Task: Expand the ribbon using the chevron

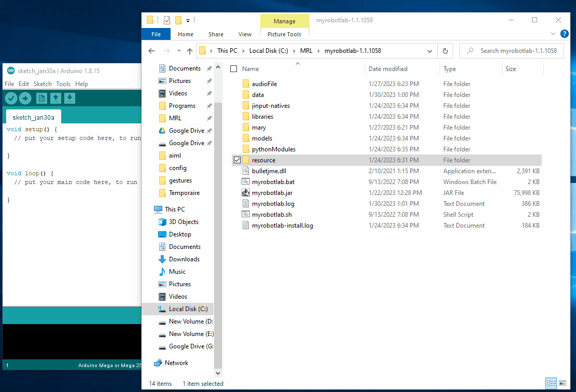Action: point(554,34)
